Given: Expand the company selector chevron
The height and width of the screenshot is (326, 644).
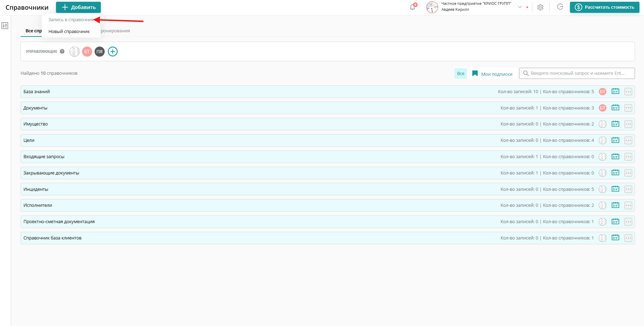Looking at the screenshot, I should pyautogui.click(x=520, y=7).
